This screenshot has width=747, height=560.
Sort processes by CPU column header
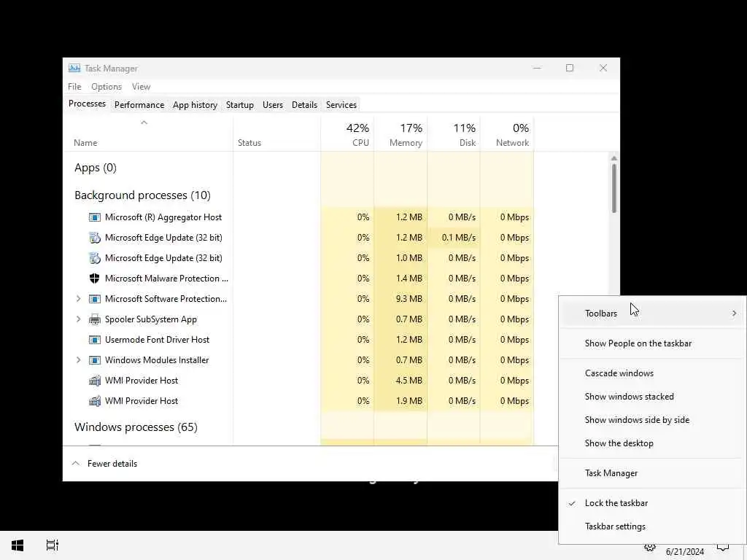click(347, 134)
